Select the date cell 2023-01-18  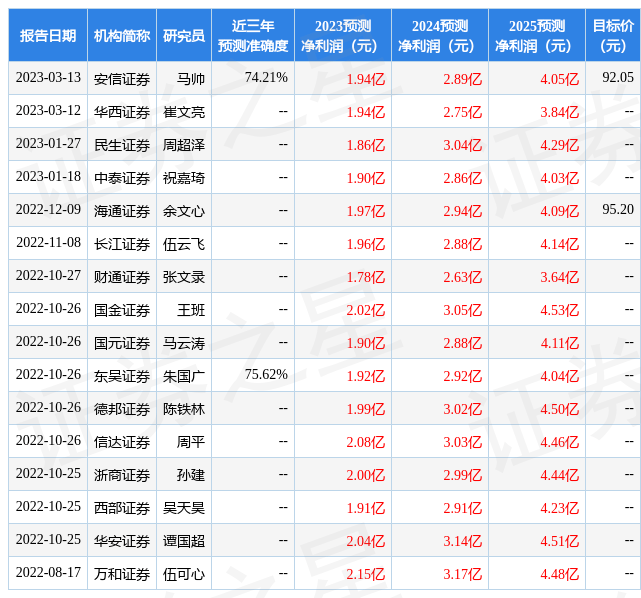pos(48,177)
